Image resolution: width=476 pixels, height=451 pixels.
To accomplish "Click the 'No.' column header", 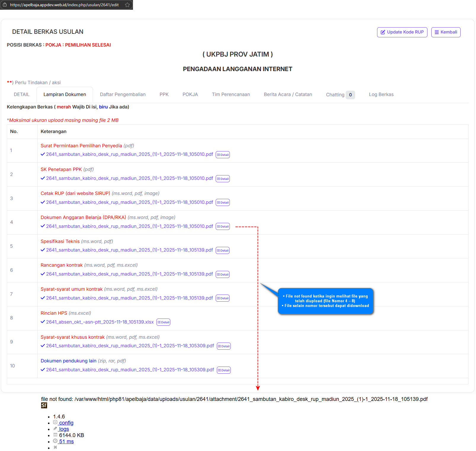I will [x=14, y=132].
